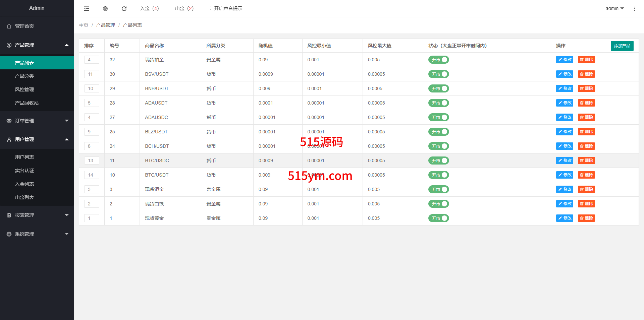Viewport: 644px width, 320px height.
Task: Click the refresh icon in top bar
Action: [x=124, y=9]
